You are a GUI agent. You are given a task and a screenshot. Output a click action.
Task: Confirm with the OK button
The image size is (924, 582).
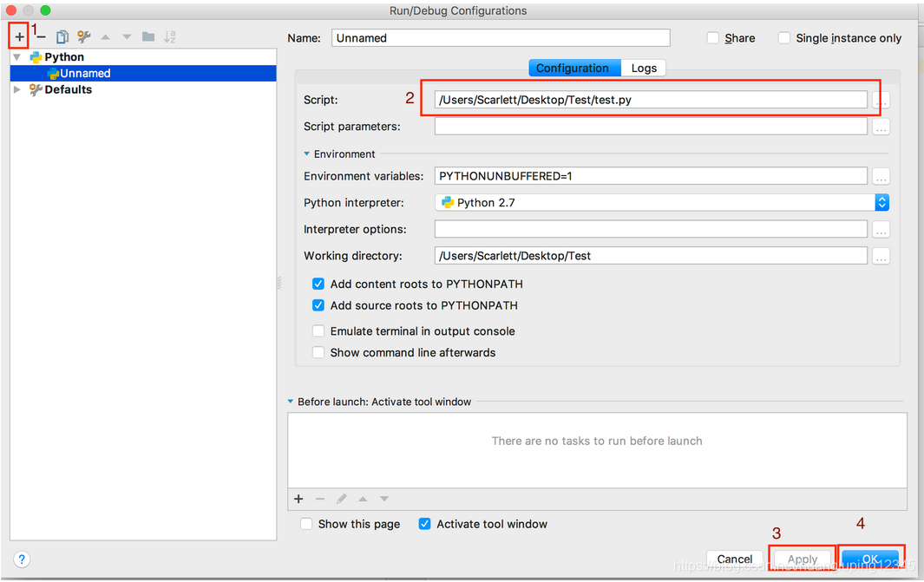(x=870, y=559)
